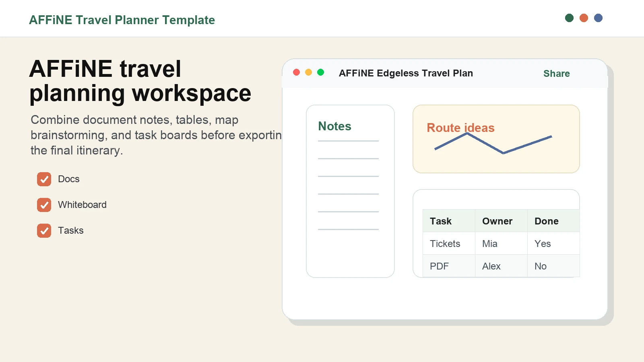The width and height of the screenshot is (644, 362).
Task: Click the Tasks label
Action: pyautogui.click(x=71, y=230)
